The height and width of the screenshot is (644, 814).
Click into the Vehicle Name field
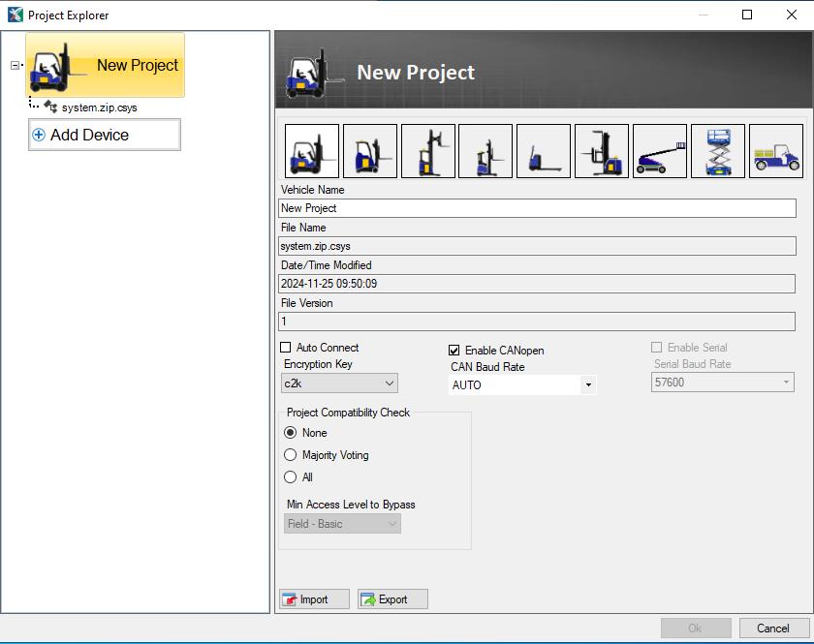(x=537, y=208)
